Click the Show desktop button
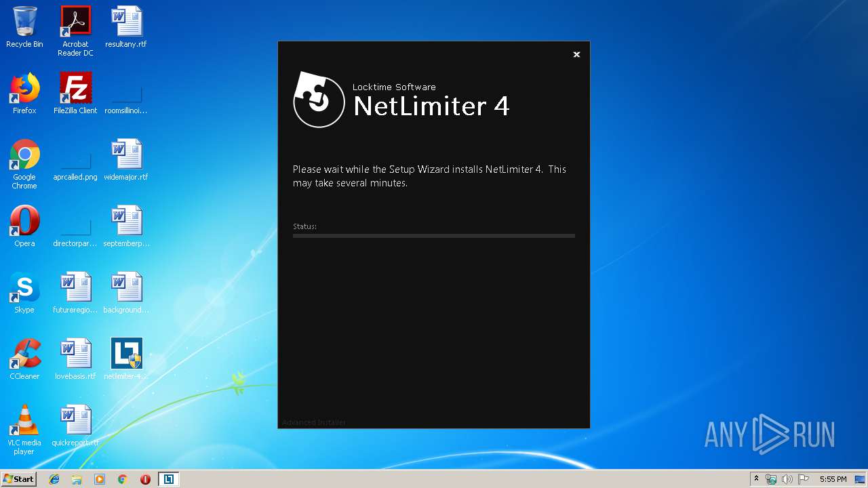 [861, 479]
